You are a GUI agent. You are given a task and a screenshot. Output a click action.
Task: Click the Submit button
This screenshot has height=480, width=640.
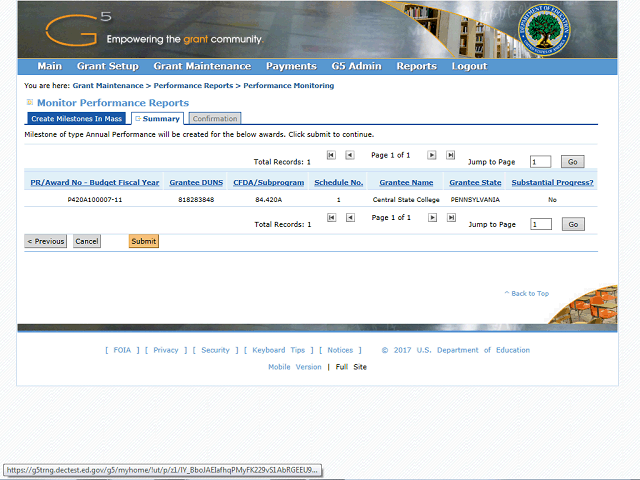click(144, 241)
